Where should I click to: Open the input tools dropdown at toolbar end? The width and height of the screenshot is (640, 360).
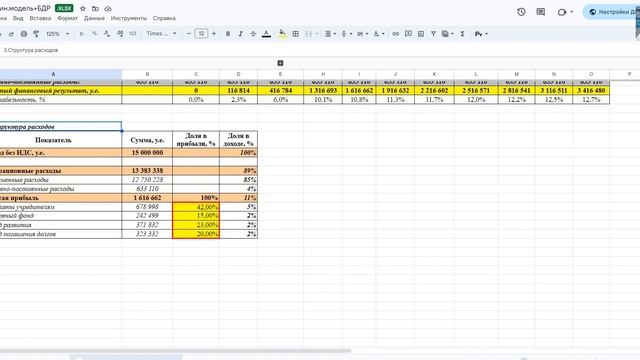click(x=481, y=34)
